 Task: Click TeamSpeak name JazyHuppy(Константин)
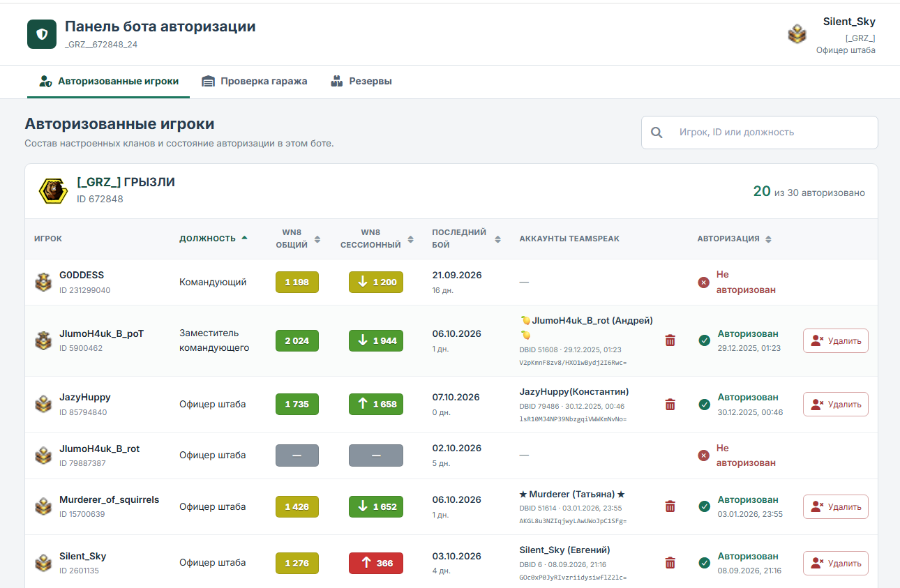pos(574,391)
